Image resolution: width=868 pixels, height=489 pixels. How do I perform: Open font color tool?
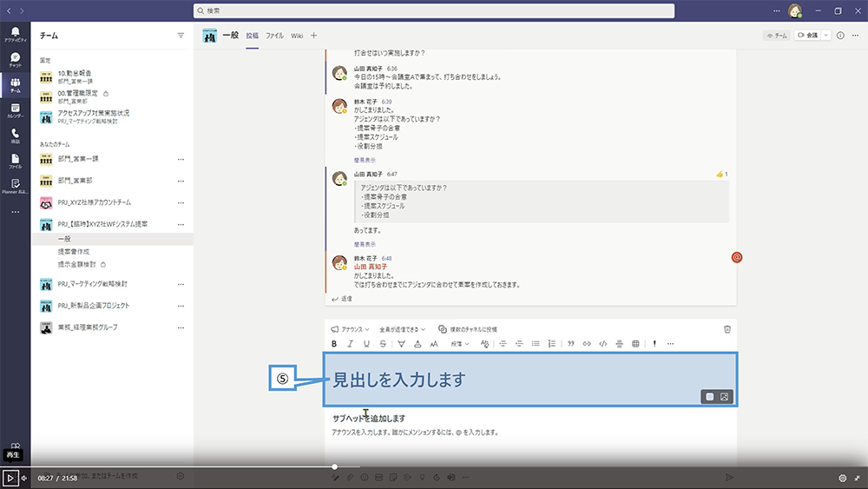pos(418,344)
